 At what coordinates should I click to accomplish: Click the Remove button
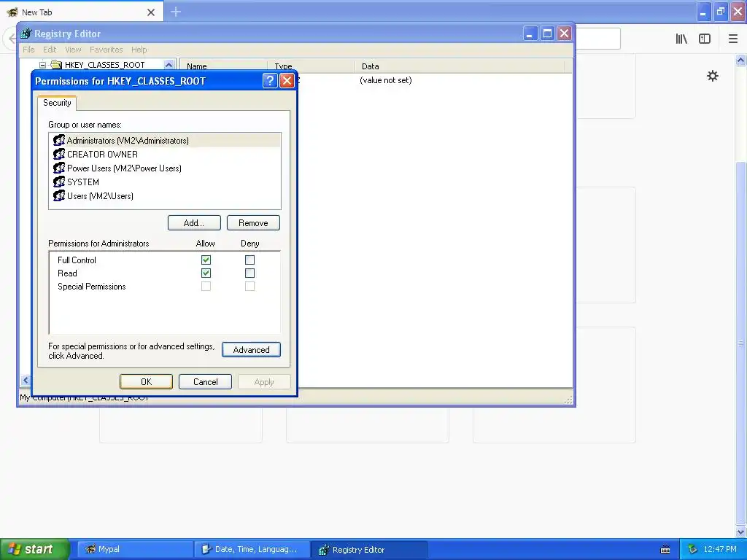[x=253, y=223]
